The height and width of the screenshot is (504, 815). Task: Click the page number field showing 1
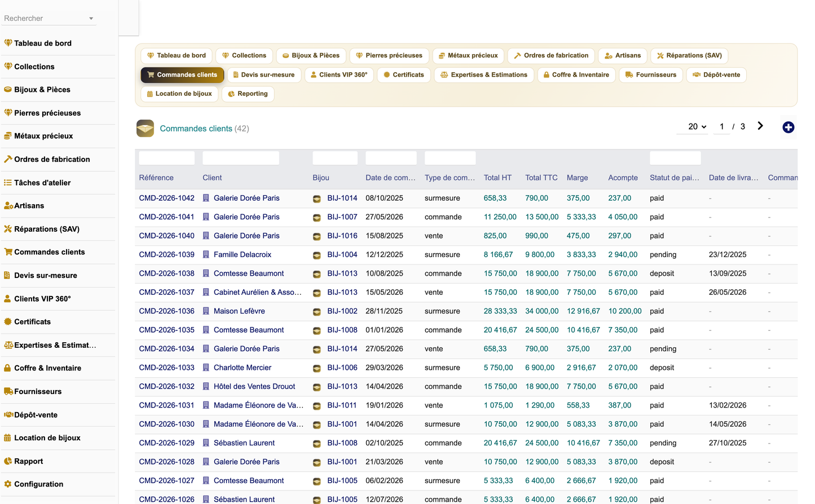coord(721,126)
